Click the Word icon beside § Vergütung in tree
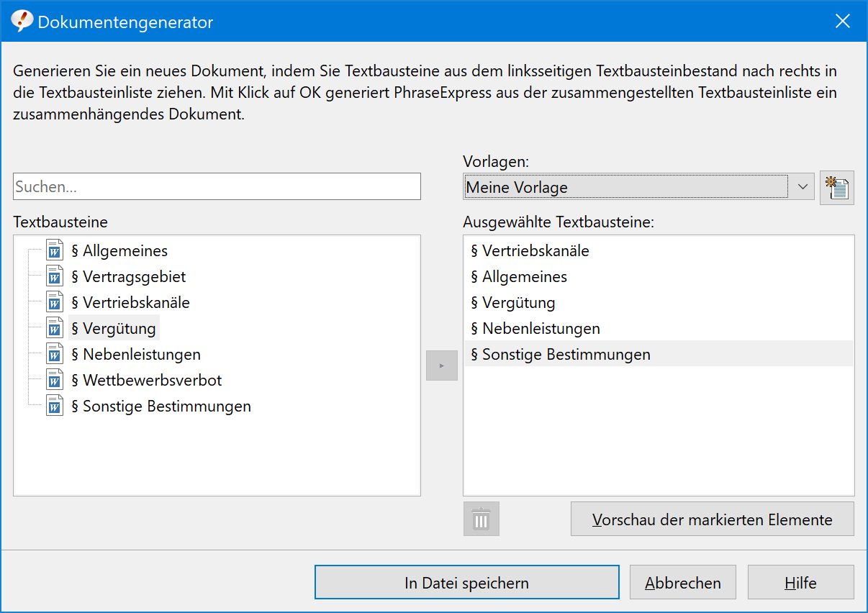The width and height of the screenshot is (868, 613). click(x=55, y=328)
